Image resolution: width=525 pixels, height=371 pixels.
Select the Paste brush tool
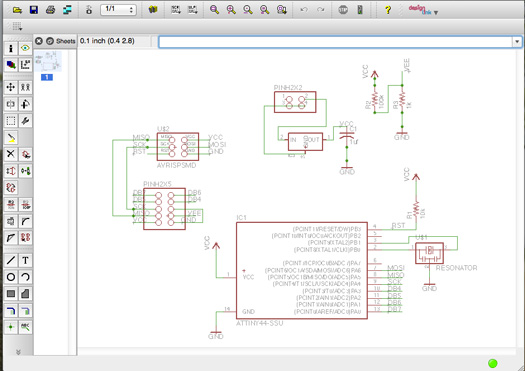click(x=11, y=138)
